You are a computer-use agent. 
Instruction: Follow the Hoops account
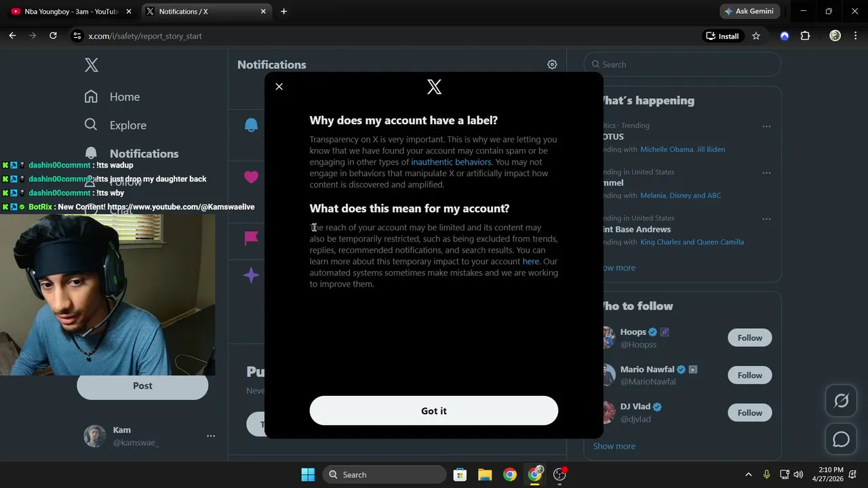point(750,338)
